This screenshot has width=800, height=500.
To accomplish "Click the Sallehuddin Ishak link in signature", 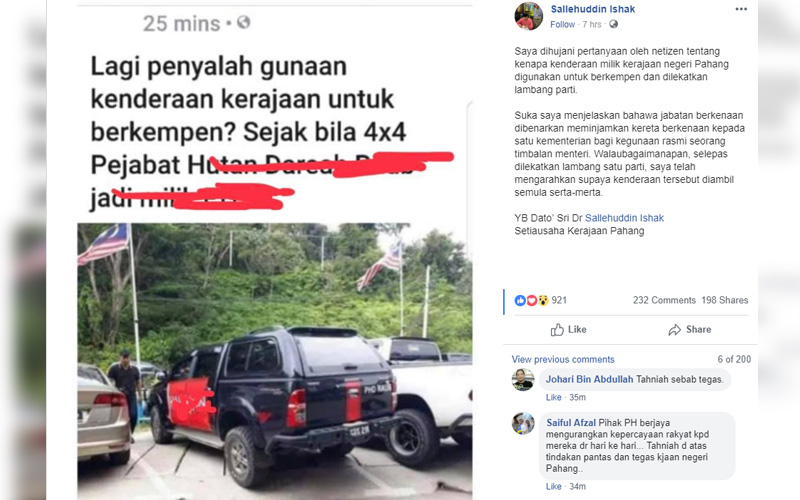I will click(x=624, y=218).
